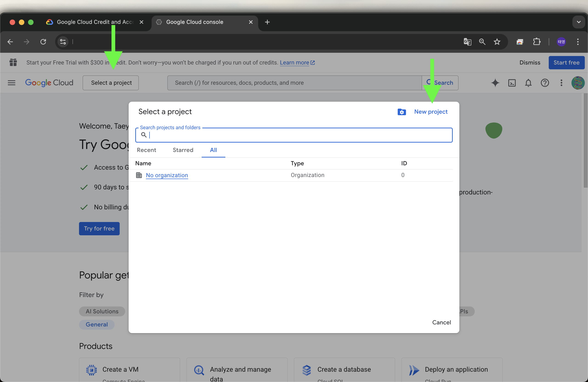This screenshot has height=382, width=588.
Task: Click the Google Translate icon
Action: tap(467, 42)
